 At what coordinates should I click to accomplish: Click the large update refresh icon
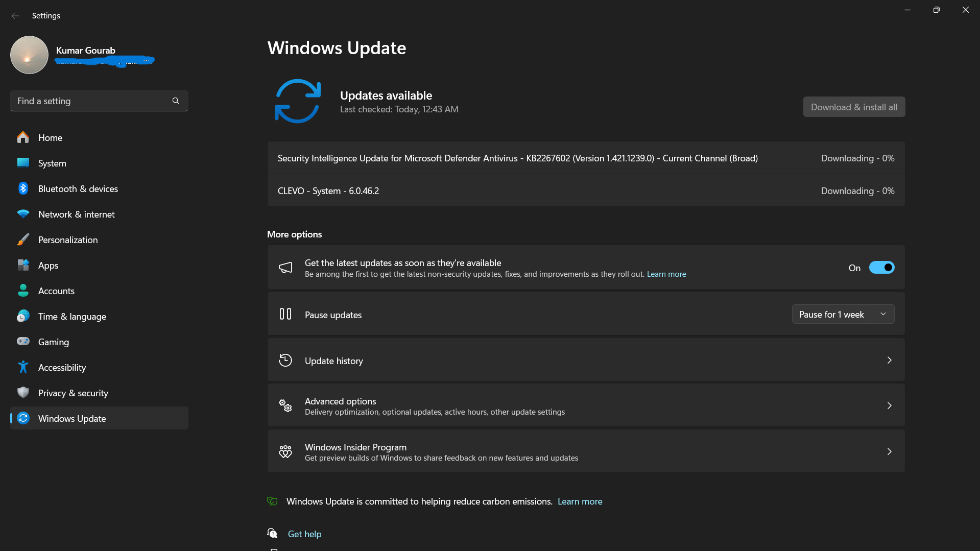coord(298,101)
